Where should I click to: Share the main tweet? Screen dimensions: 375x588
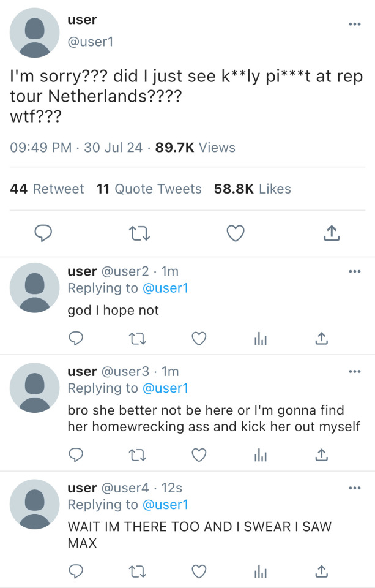(x=330, y=233)
